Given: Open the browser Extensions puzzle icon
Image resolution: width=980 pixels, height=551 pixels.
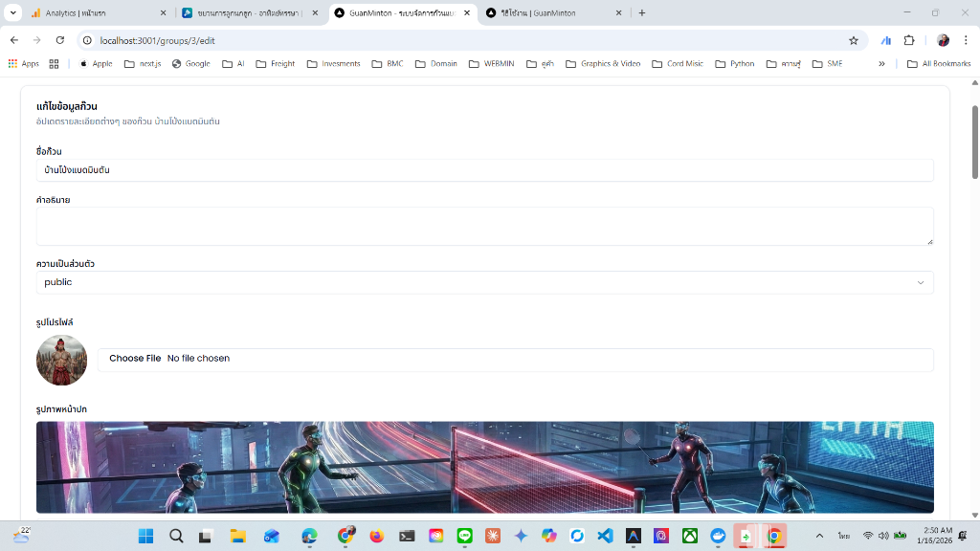Looking at the screenshot, I should 909,40.
